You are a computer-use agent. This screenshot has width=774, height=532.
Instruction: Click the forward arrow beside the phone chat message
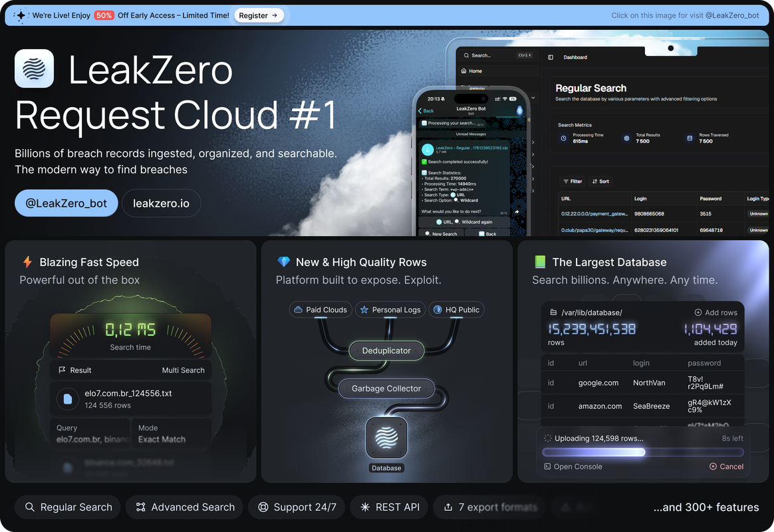point(517,211)
